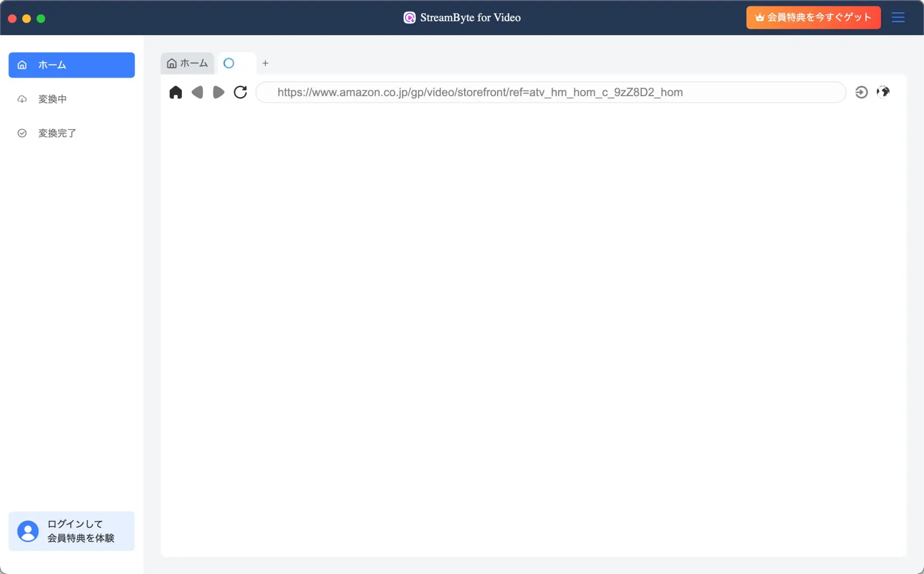Click the sign-in arrow circle icon
This screenshot has width=924, height=574.
click(861, 92)
